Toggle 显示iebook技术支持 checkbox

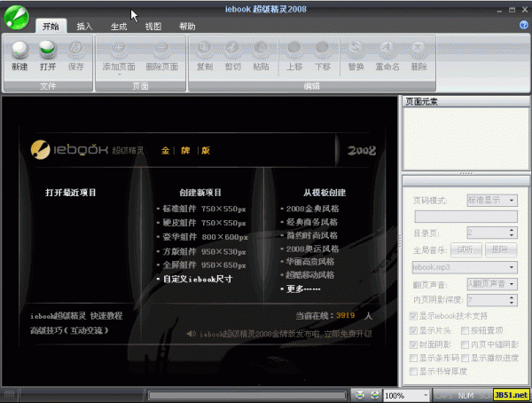tap(413, 316)
